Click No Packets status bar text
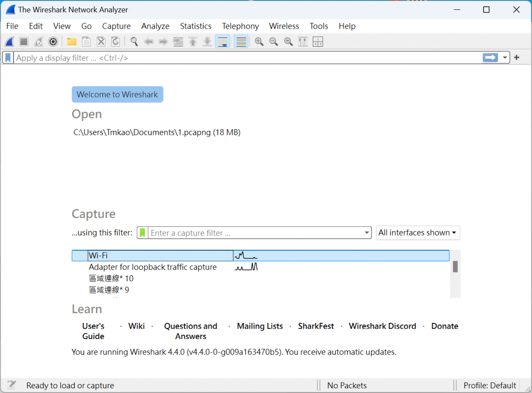 (x=347, y=386)
